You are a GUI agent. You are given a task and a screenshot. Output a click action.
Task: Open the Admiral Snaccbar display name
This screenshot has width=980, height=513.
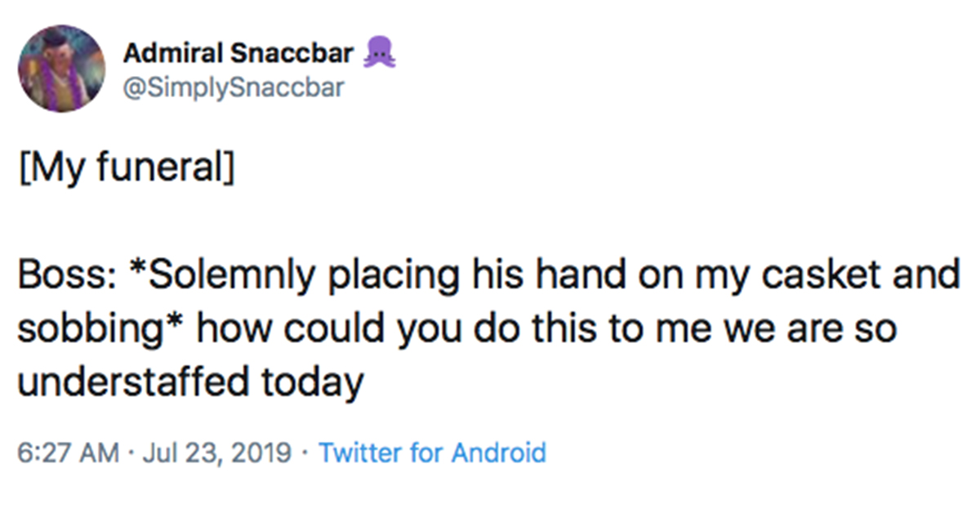pos(238,54)
